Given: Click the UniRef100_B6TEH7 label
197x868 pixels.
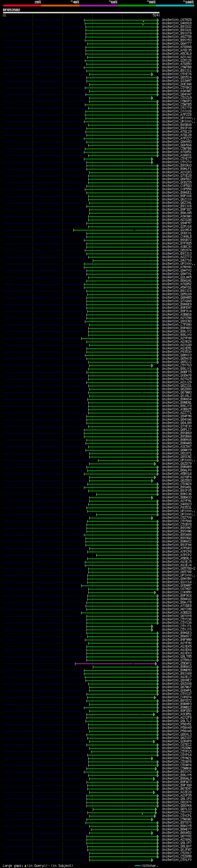Looking at the screenshot, I should point(177,789).
